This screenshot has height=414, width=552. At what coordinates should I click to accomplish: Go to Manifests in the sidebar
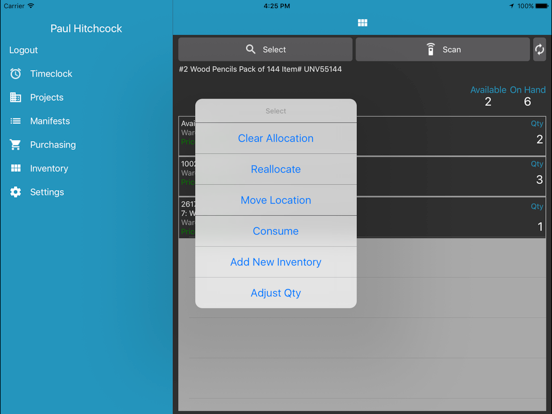pyautogui.click(x=50, y=121)
